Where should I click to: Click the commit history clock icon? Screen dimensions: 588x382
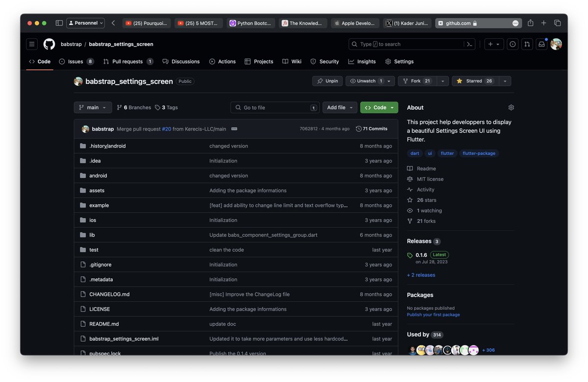coord(359,128)
